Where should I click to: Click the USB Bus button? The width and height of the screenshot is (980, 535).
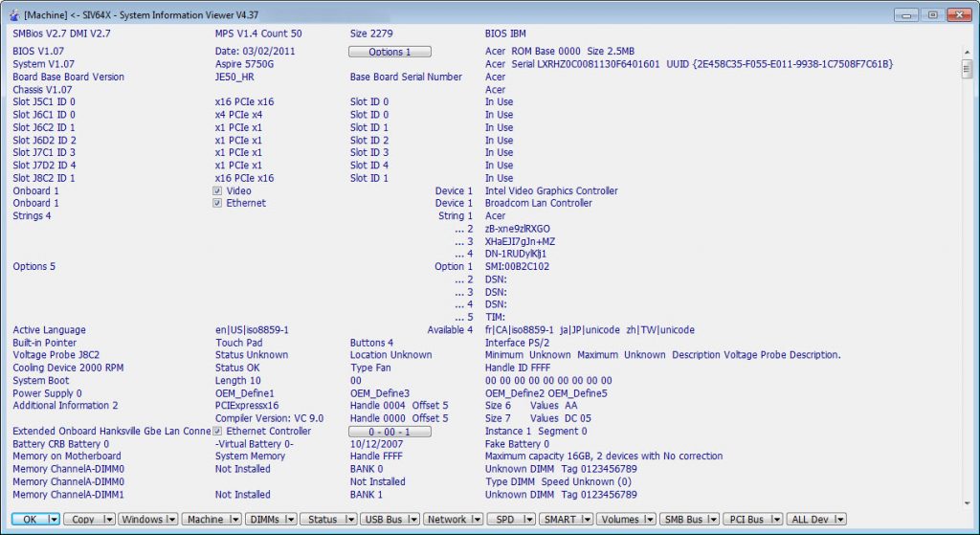(383, 520)
